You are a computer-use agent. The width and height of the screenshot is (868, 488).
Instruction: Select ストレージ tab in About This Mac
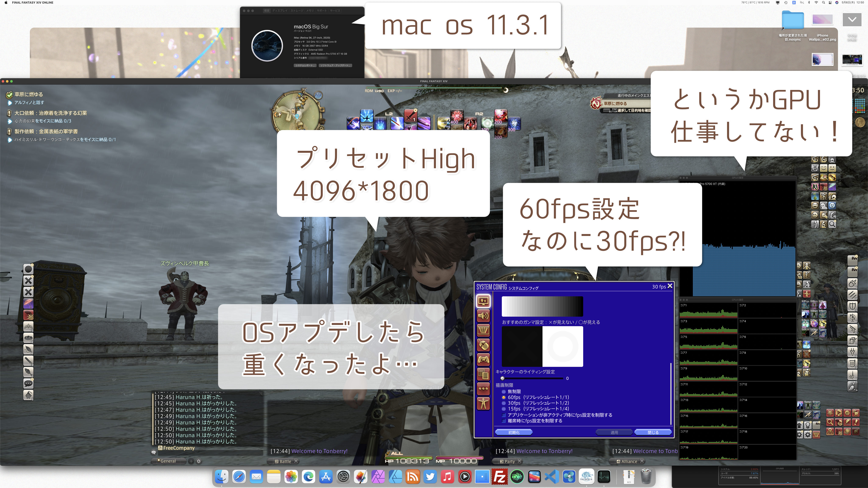coord(297,11)
